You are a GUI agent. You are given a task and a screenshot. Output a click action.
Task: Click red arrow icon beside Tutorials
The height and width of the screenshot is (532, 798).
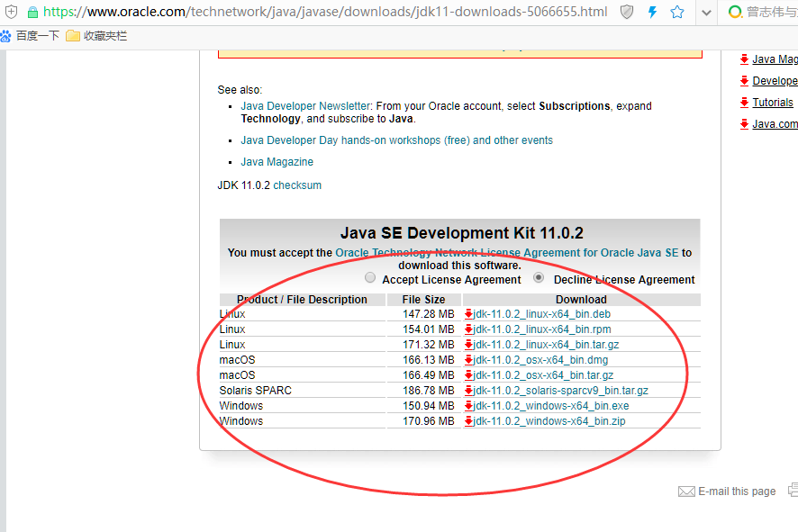[x=744, y=102]
